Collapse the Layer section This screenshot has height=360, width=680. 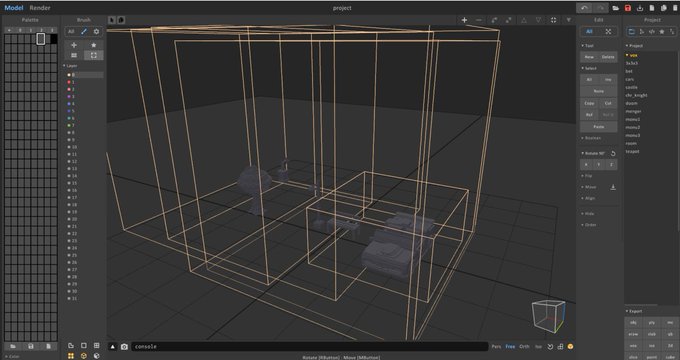point(70,66)
